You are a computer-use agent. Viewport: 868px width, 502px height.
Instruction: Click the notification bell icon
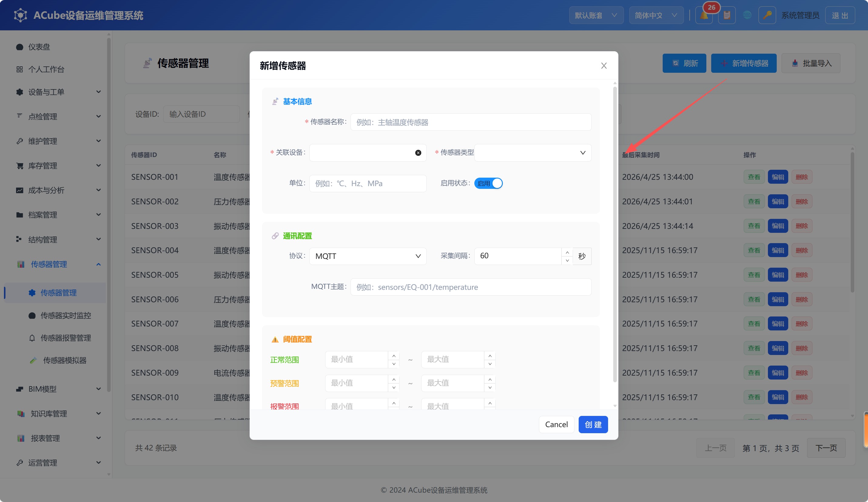click(x=704, y=15)
